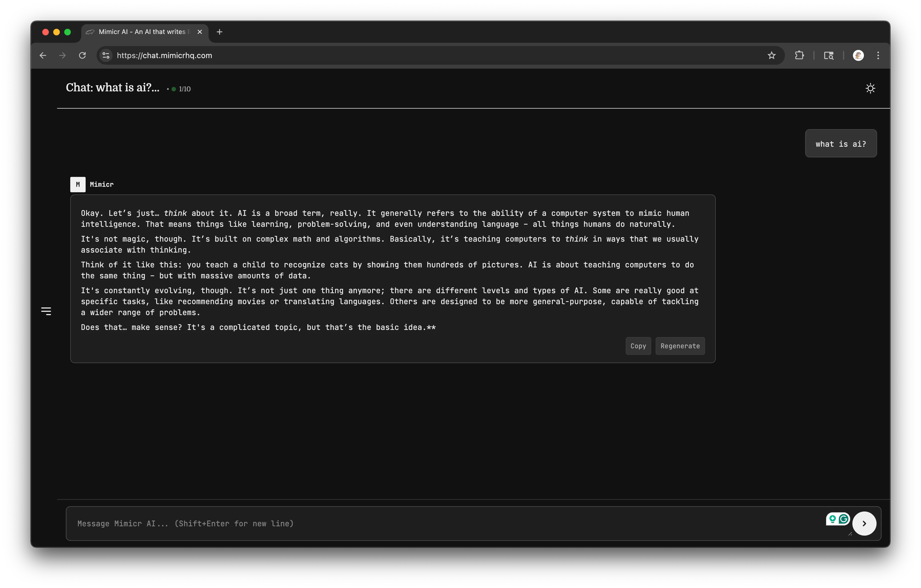The width and height of the screenshot is (921, 588).
Task: Close the Mimicr AI tab
Action: click(200, 32)
